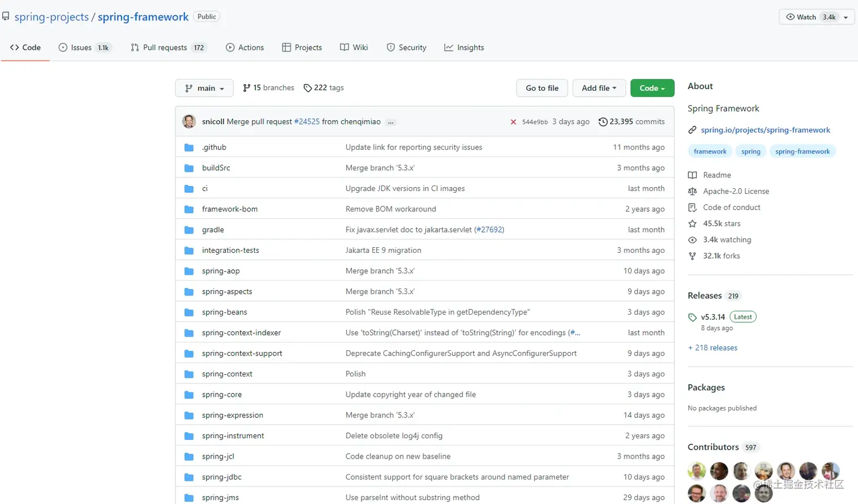Click the + 218 releases link
Viewport: 858px width, 504px height.
(x=713, y=348)
